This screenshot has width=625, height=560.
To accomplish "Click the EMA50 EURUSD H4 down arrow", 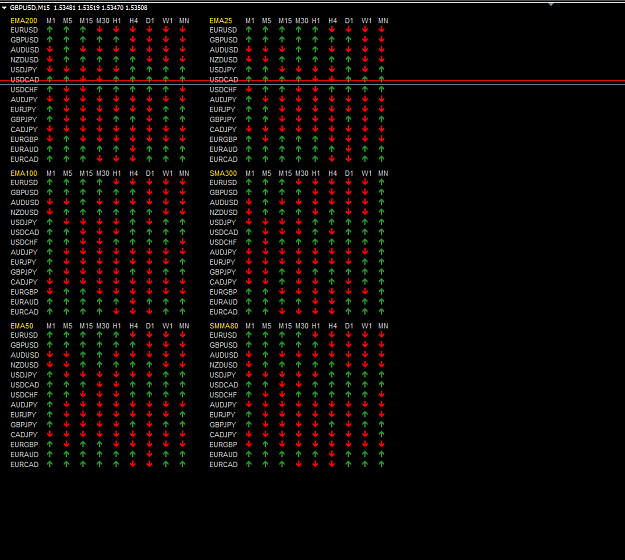I will point(133,335).
